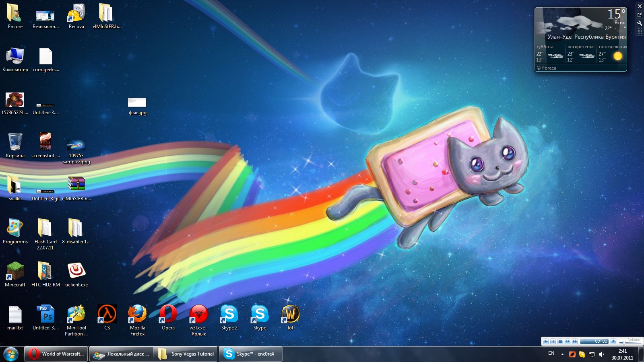The height and width of the screenshot is (362, 644).
Task: Select the 109753 sample2.png file
Action: tap(76, 151)
